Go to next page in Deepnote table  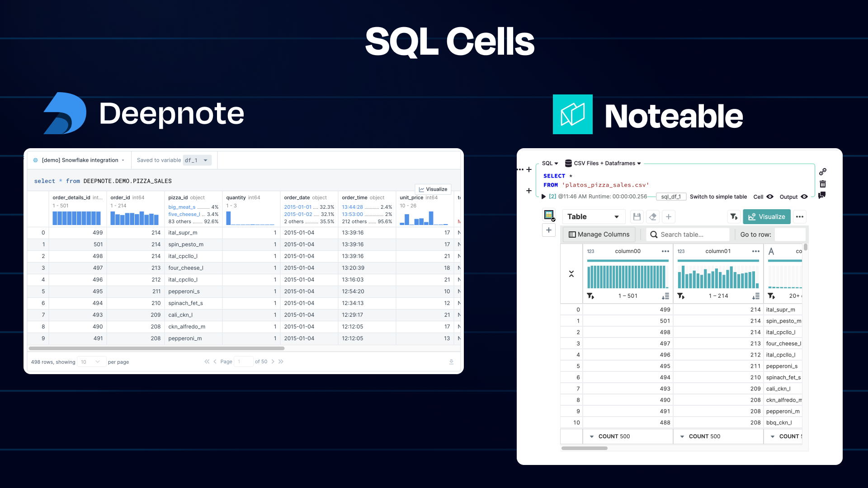[273, 361]
